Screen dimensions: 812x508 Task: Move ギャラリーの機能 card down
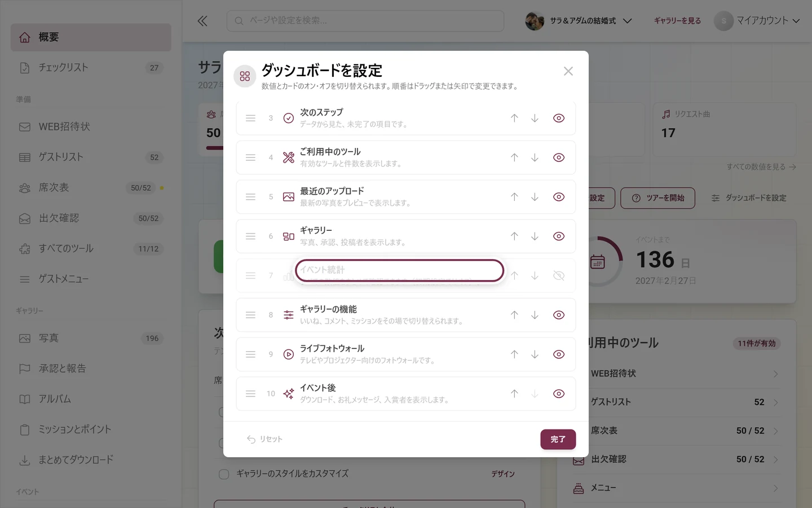pyautogui.click(x=535, y=315)
